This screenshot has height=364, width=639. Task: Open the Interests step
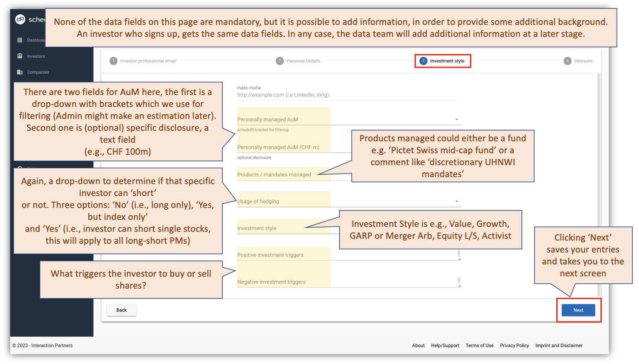tap(578, 61)
